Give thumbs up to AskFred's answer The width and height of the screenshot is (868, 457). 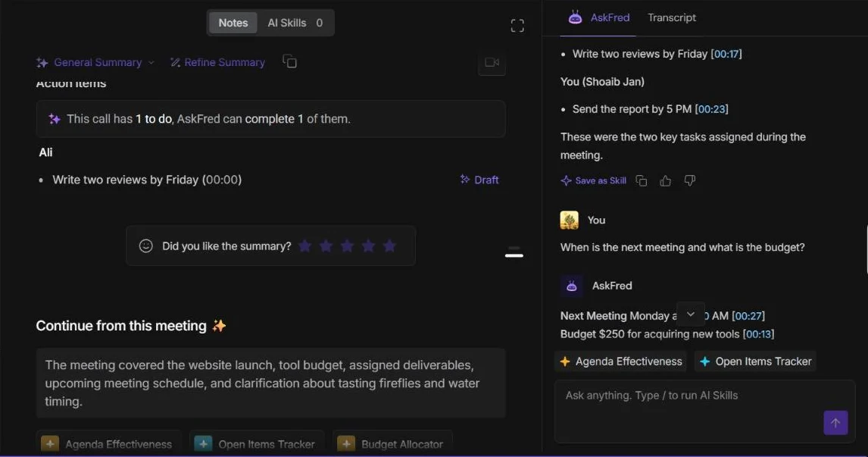[x=666, y=180]
